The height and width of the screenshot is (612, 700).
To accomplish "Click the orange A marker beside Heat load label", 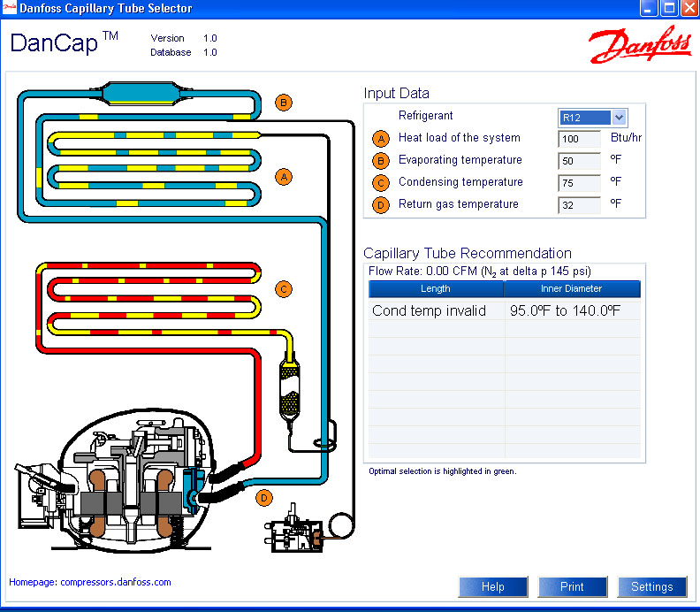I will tap(381, 139).
